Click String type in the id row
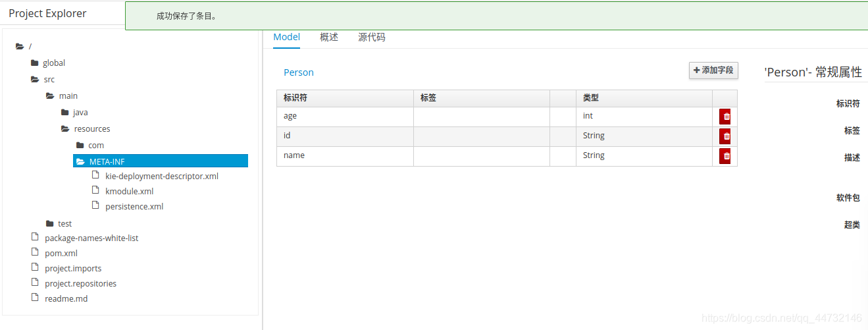 644,136
